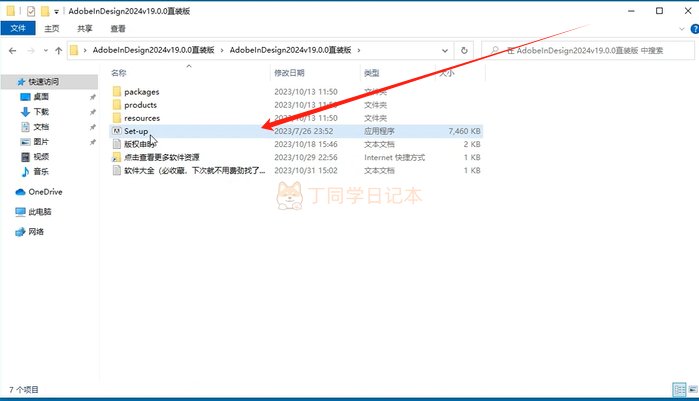Go back with the left arrow button

click(x=12, y=51)
